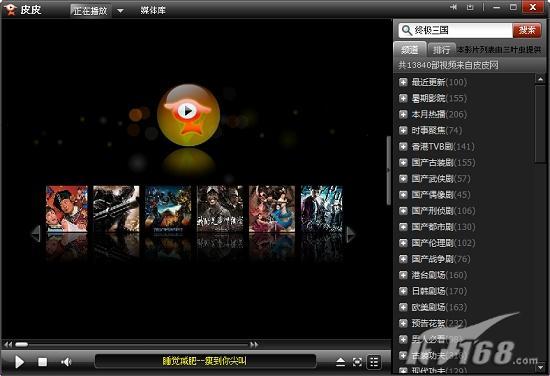Switch to fullscreen using the fullscreen icon
The height and width of the screenshot is (376, 550).
tap(357, 362)
